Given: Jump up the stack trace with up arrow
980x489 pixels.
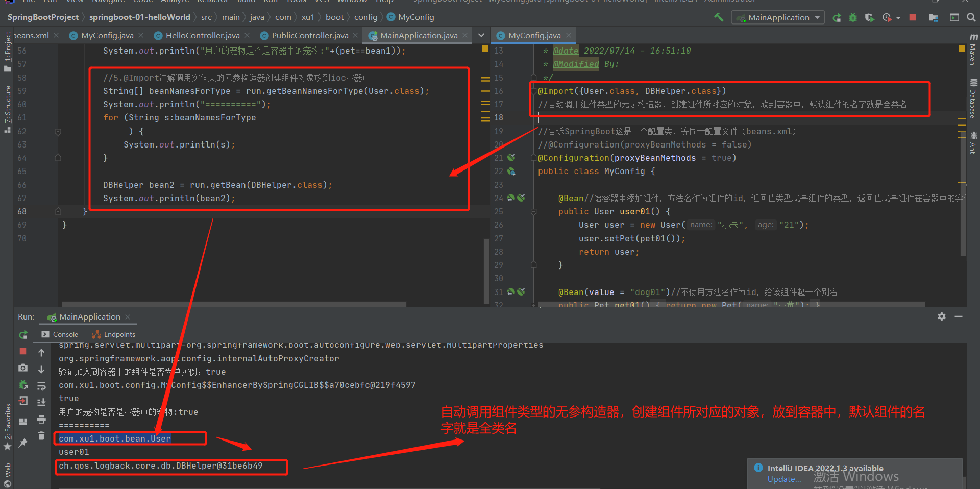Looking at the screenshot, I should [41, 353].
